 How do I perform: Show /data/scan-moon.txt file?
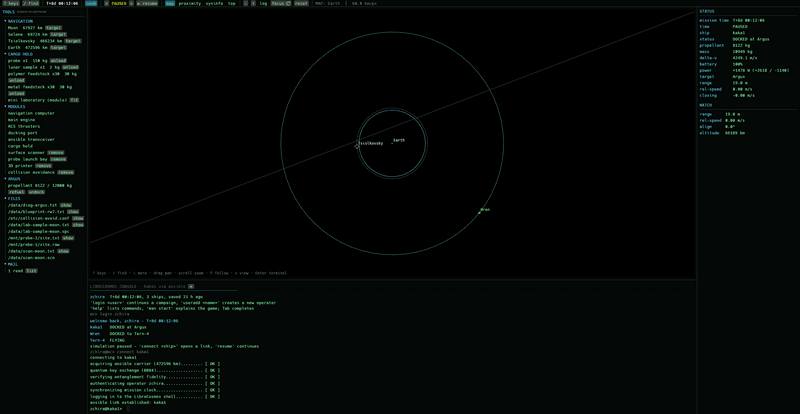[63, 251]
